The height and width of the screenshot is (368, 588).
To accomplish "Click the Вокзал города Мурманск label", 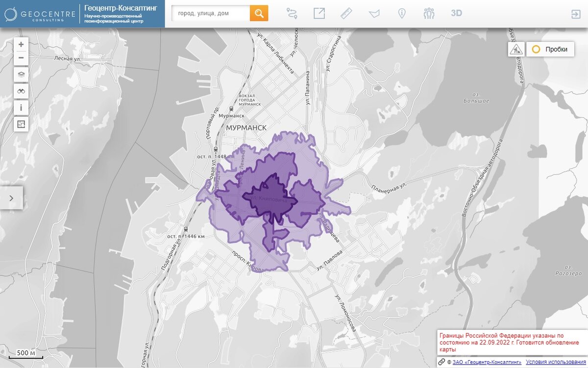I will click(x=249, y=100).
